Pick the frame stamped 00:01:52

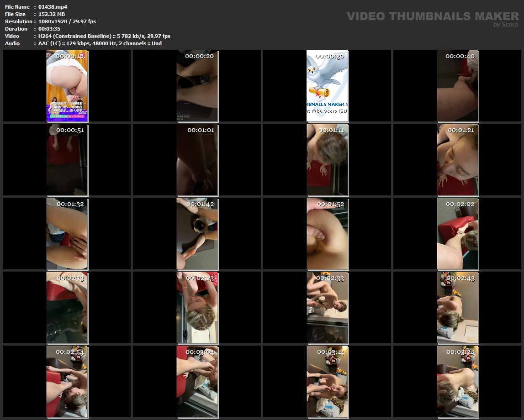tap(327, 234)
